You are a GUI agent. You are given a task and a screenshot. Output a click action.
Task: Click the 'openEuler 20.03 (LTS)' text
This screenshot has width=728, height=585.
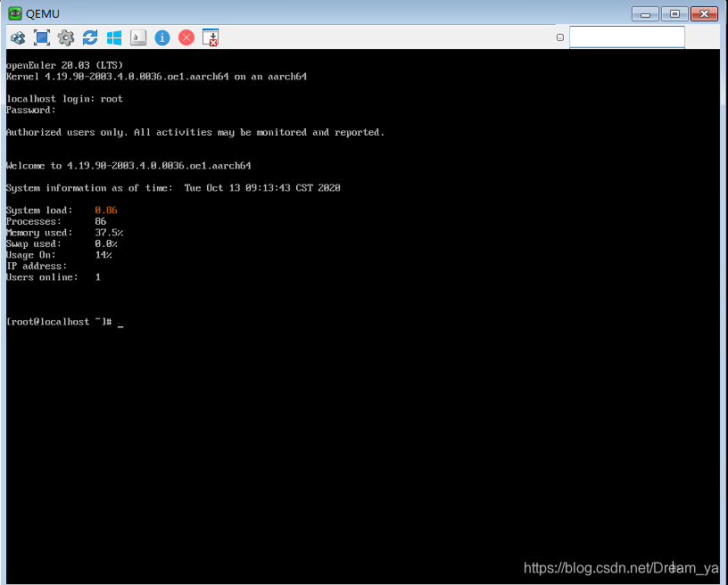pos(64,65)
